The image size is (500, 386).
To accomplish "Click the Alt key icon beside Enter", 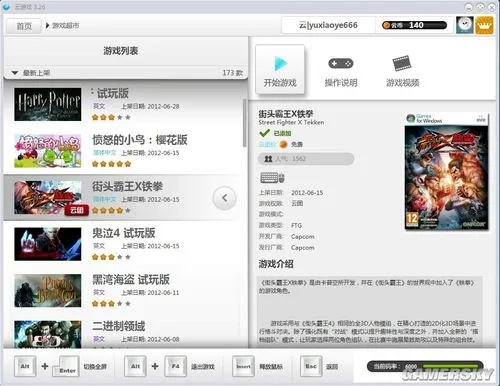I will click(x=25, y=366).
